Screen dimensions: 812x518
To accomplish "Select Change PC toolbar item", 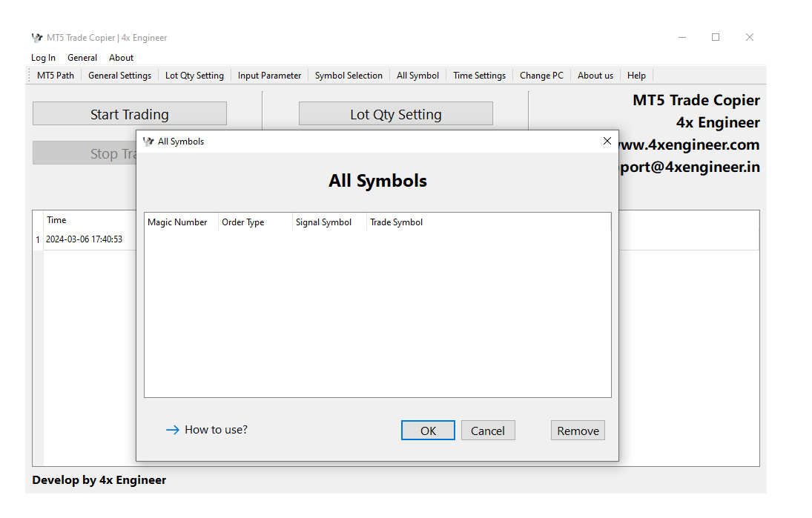I will coord(541,76).
